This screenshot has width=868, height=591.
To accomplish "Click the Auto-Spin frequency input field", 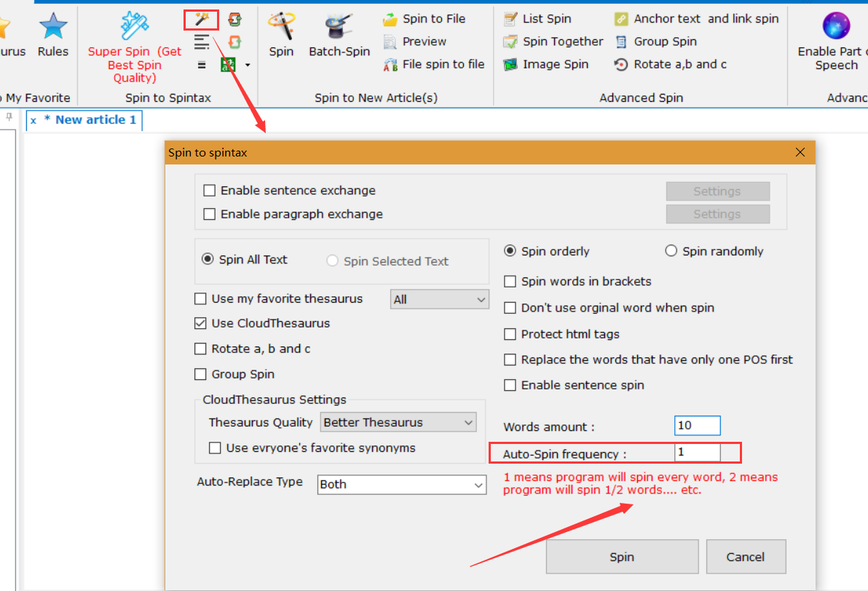I will 697,453.
